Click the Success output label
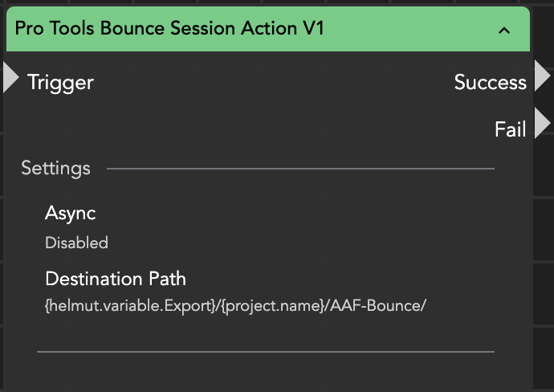Viewport: 554px width, 392px height. 490,82
